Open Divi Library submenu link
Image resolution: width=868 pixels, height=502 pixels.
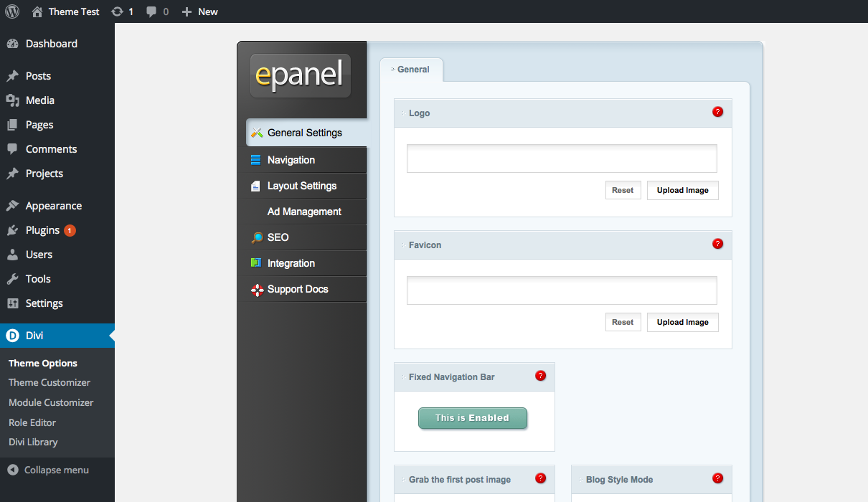click(x=33, y=442)
